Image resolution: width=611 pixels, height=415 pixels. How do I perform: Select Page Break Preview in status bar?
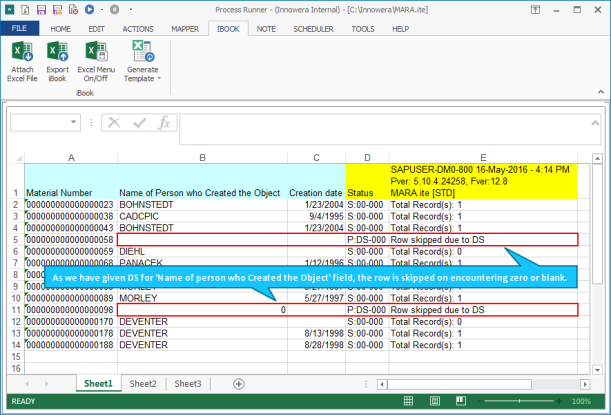(461, 401)
